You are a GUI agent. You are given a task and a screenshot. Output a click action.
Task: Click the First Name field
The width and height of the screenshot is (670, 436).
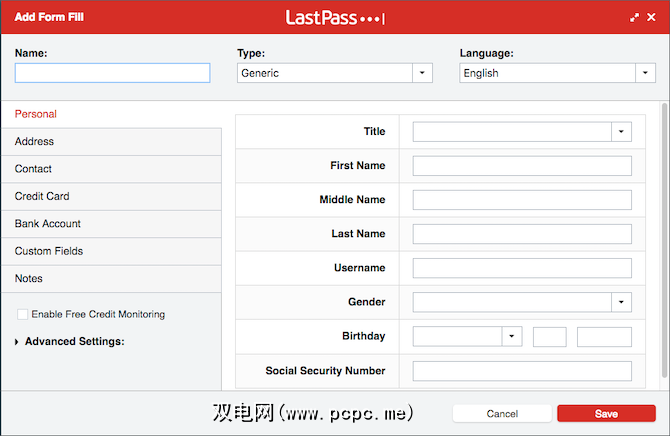522,166
